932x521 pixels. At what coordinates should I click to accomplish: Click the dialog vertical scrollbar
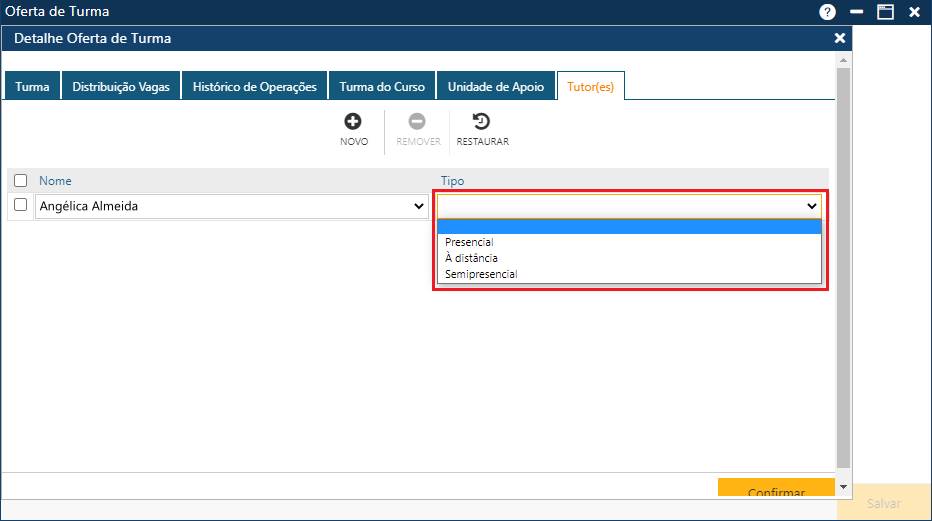[x=843, y=270]
